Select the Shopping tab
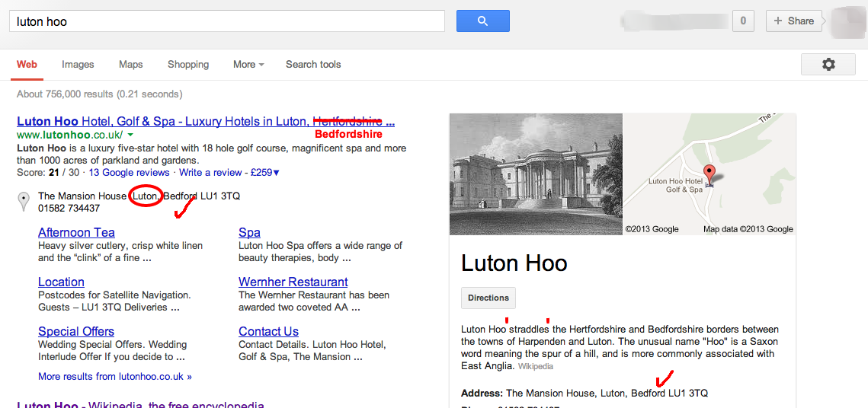This screenshot has height=408, width=868. (x=188, y=65)
